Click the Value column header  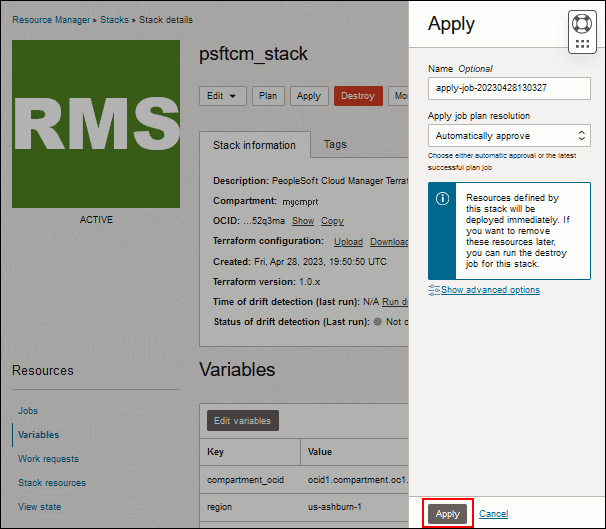(x=354, y=452)
